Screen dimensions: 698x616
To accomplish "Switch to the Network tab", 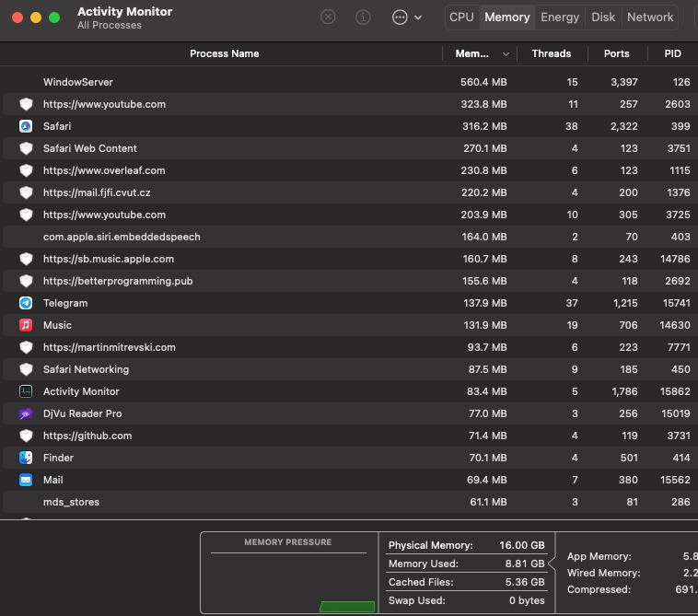I will 650,17.
